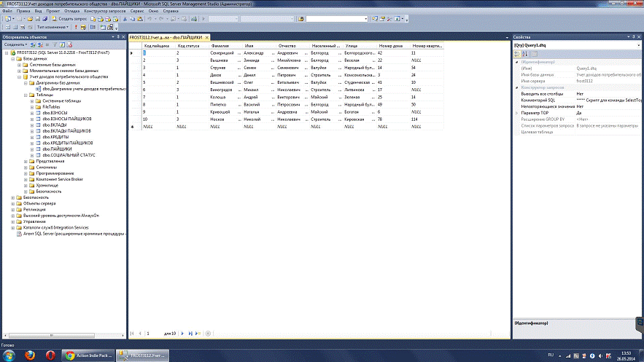This screenshot has height=362, width=644.
Task: Collapse the Базы данных tree node
Action: click(12, 58)
